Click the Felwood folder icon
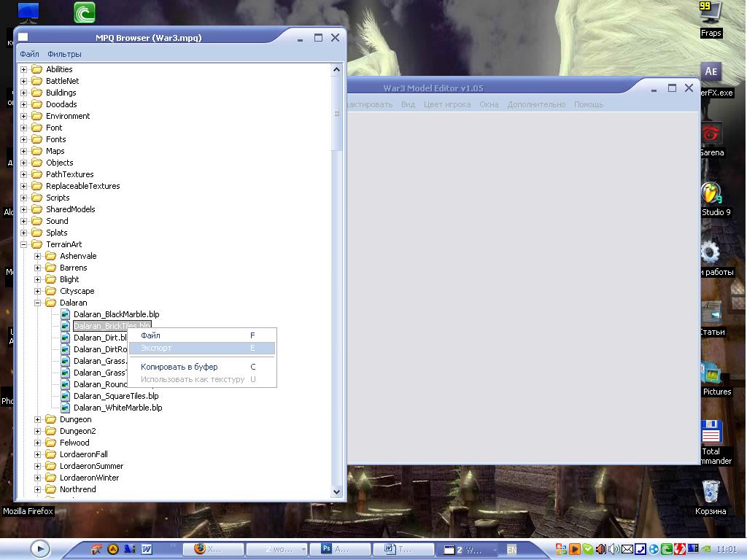Image resolution: width=747 pixels, height=560 pixels. (x=50, y=443)
